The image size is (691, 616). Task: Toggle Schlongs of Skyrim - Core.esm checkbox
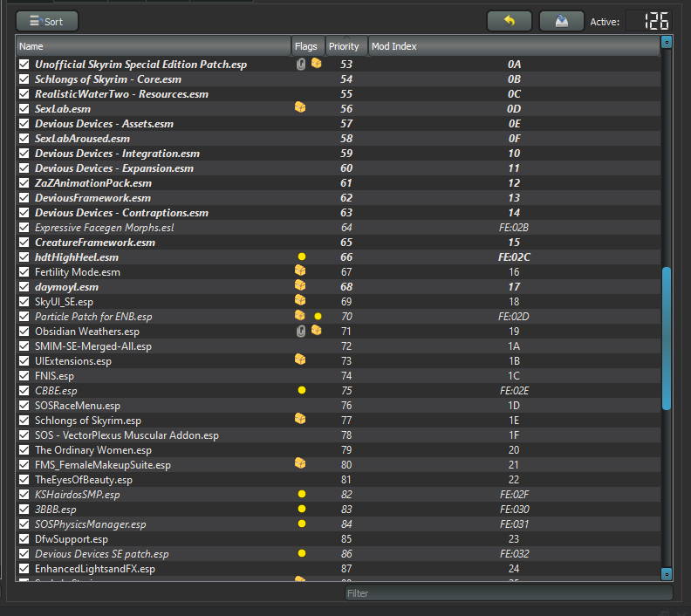pos(24,79)
